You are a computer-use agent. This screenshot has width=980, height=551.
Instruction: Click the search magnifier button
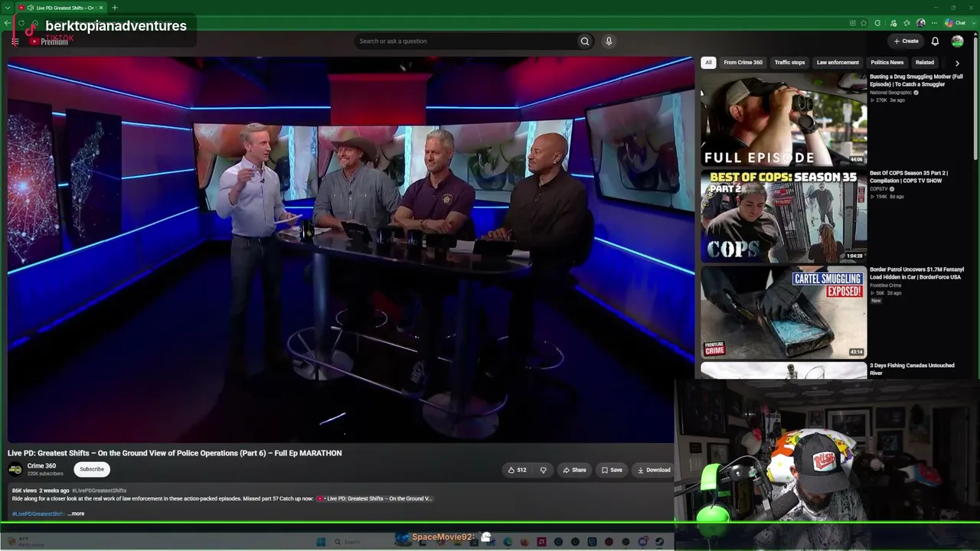pos(585,41)
